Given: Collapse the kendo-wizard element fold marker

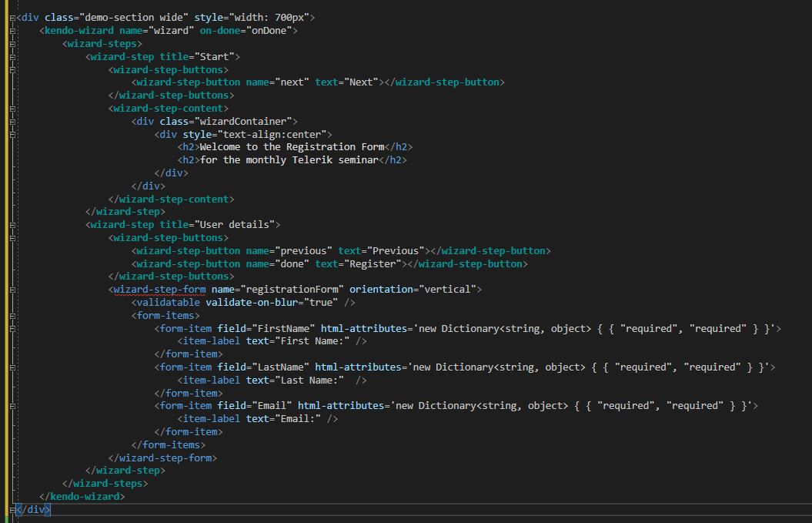Looking at the screenshot, I should [12, 31].
